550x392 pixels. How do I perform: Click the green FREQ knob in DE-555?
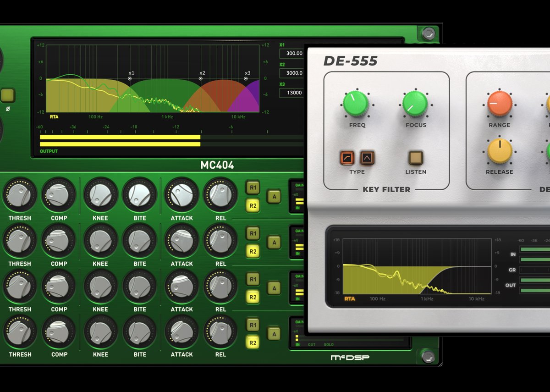[x=356, y=104]
